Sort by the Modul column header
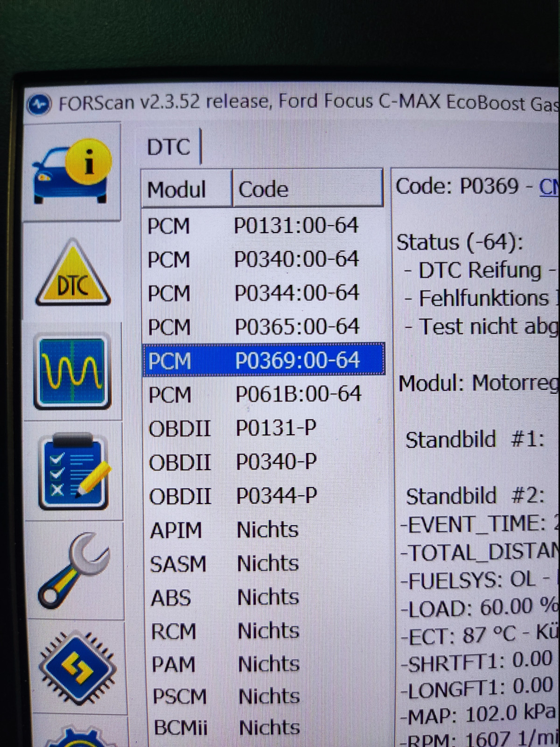This screenshot has width=560, height=747. tap(186, 189)
